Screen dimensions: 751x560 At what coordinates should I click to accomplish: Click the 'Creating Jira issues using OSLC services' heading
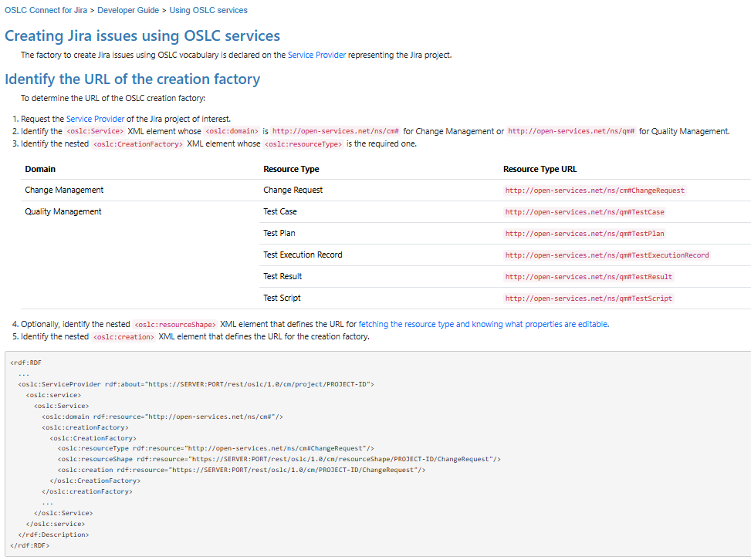point(143,35)
